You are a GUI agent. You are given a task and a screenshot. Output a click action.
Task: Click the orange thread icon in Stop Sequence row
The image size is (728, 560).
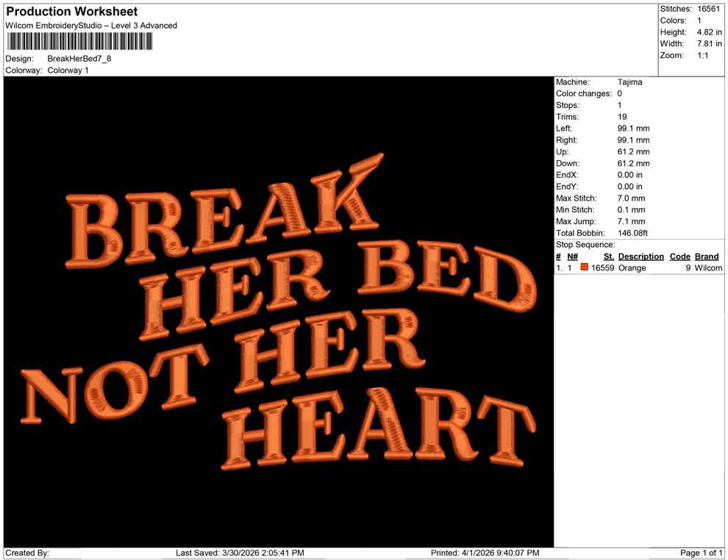[x=585, y=268]
